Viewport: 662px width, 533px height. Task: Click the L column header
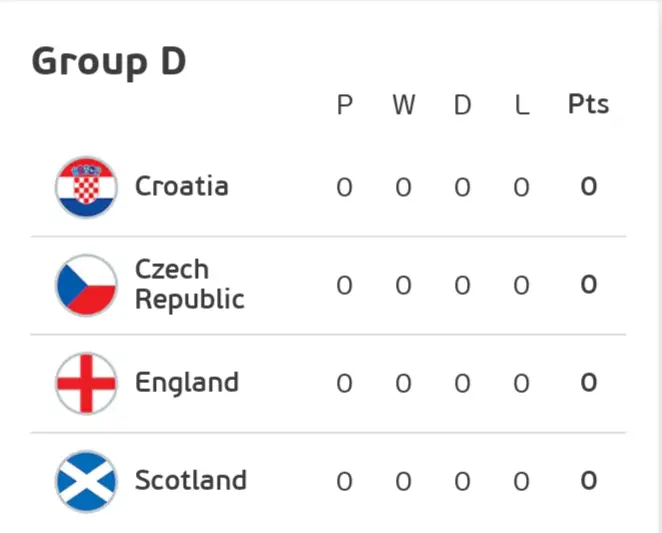coord(521,106)
